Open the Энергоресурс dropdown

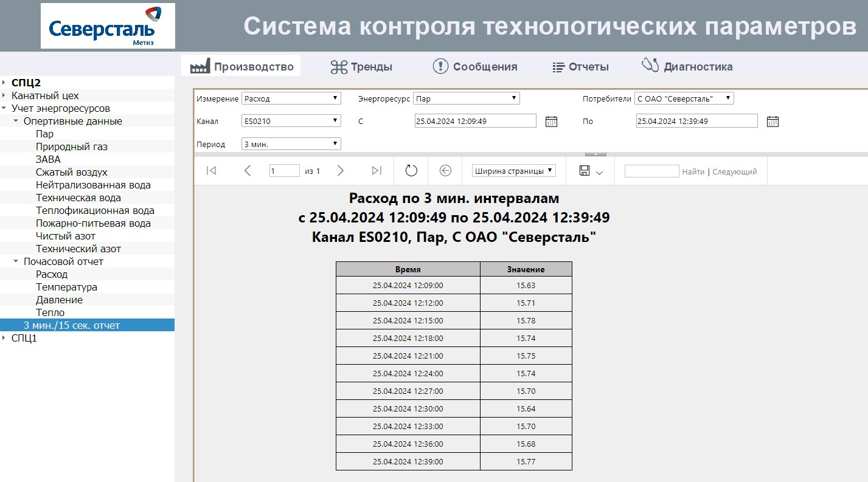[466, 98]
